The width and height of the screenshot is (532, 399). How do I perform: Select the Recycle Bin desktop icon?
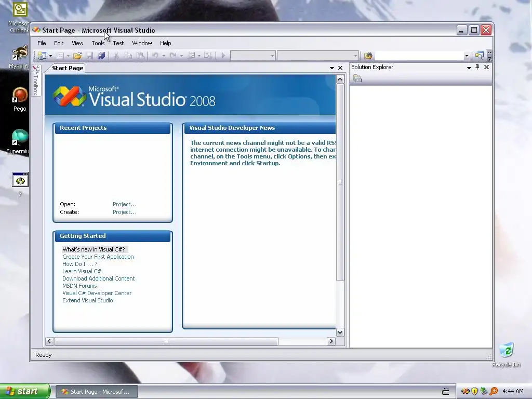(506, 354)
